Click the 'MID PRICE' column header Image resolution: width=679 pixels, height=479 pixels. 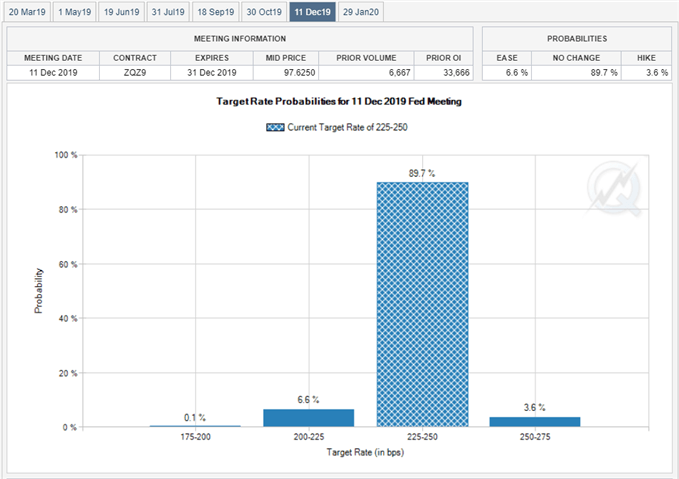(286, 58)
